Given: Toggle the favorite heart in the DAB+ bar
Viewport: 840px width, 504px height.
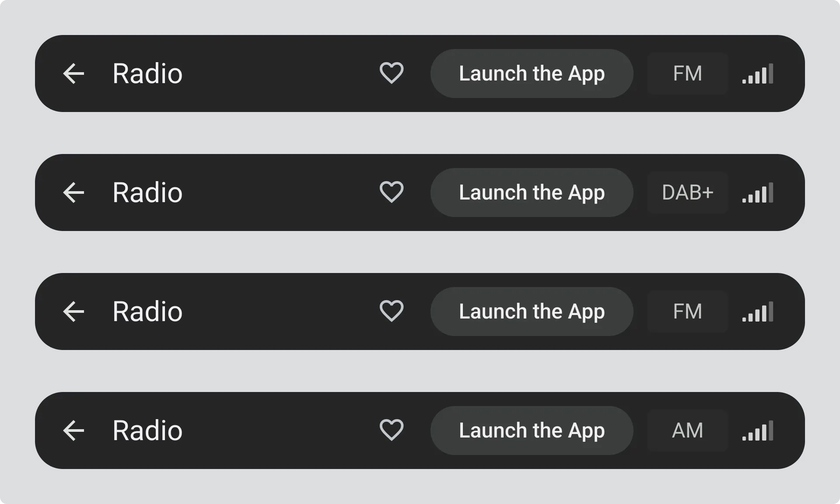Looking at the screenshot, I should pyautogui.click(x=391, y=192).
